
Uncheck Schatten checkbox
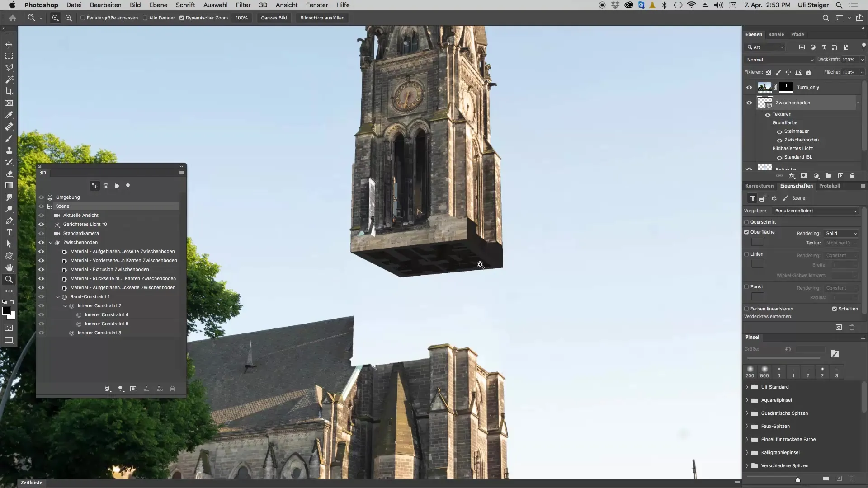tap(835, 309)
